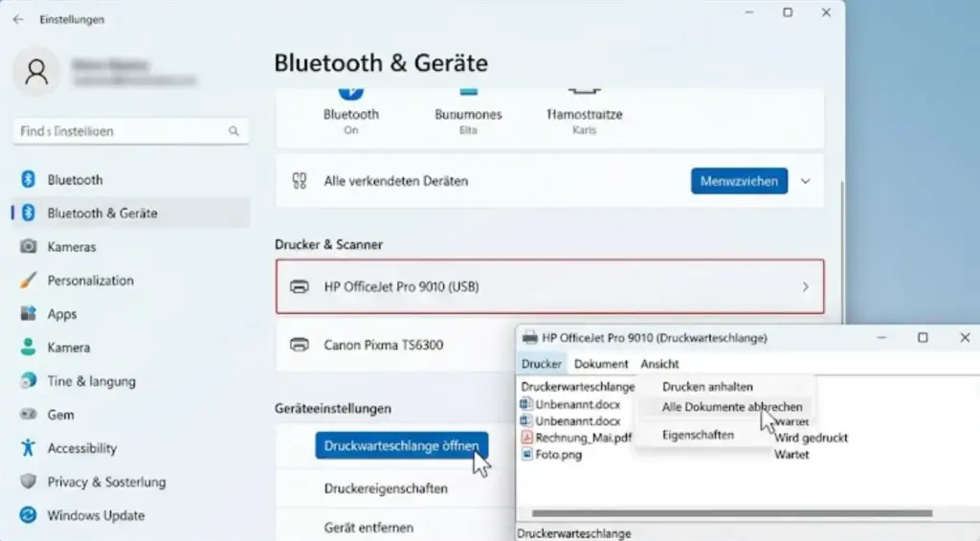Select the Foto.png print job name
Image resolution: width=980 pixels, height=541 pixels.
(x=559, y=454)
